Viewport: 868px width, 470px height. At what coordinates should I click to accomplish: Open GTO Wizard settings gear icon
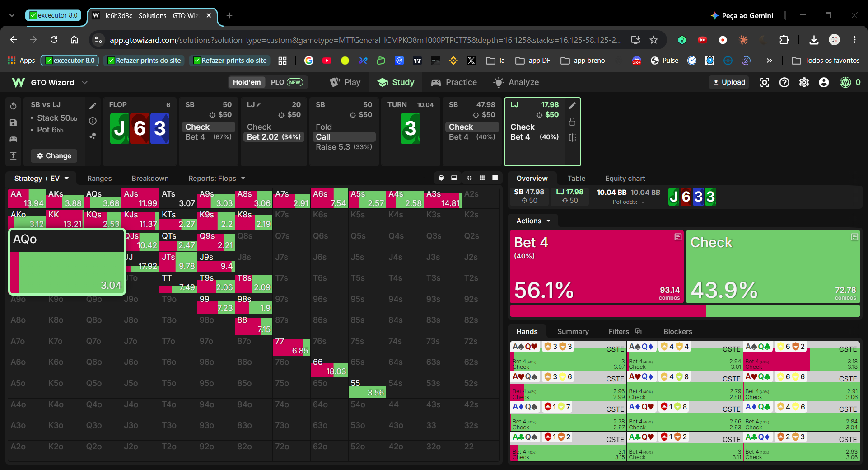[804, 82]
